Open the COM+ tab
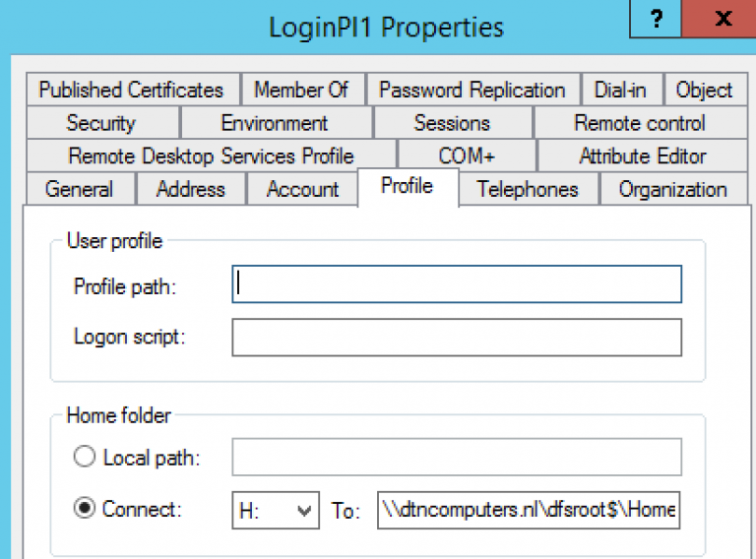The image size is (756, 559). [467, 155]
